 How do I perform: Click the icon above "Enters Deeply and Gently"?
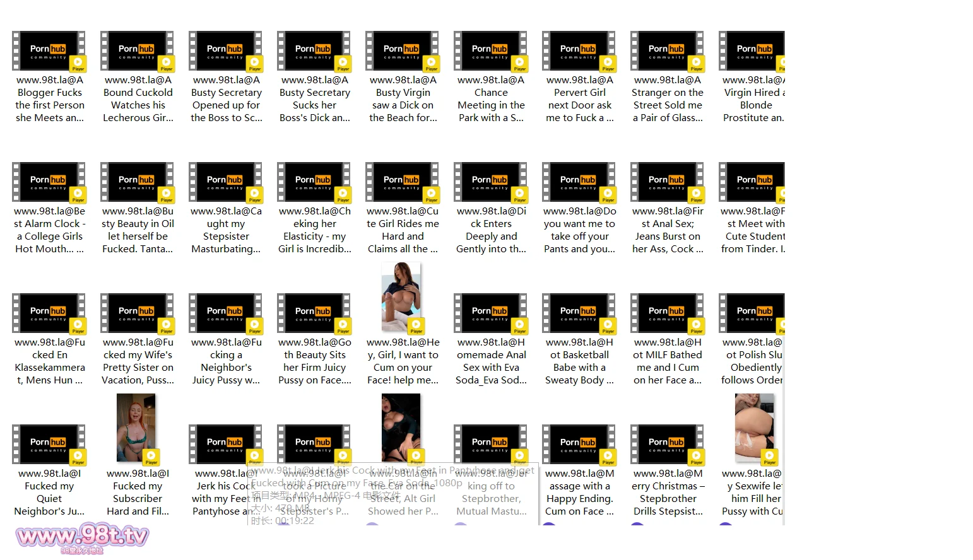491,182
